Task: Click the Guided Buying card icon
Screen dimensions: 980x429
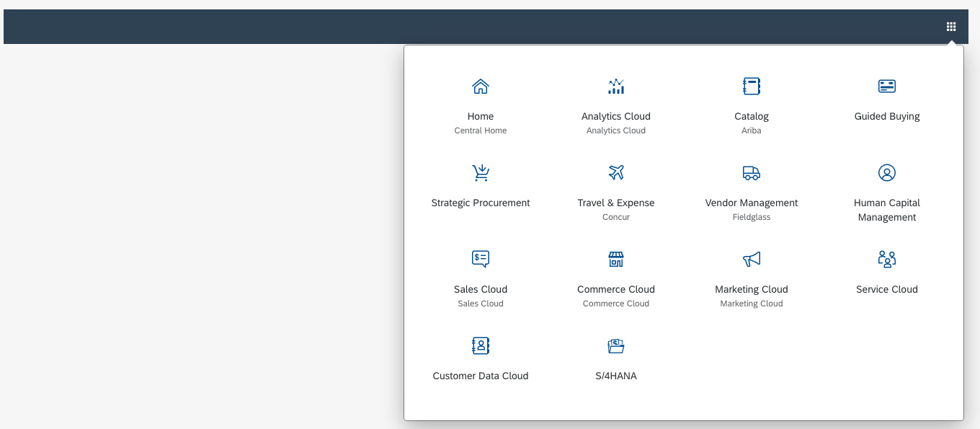Action: [x=887, y=87]
